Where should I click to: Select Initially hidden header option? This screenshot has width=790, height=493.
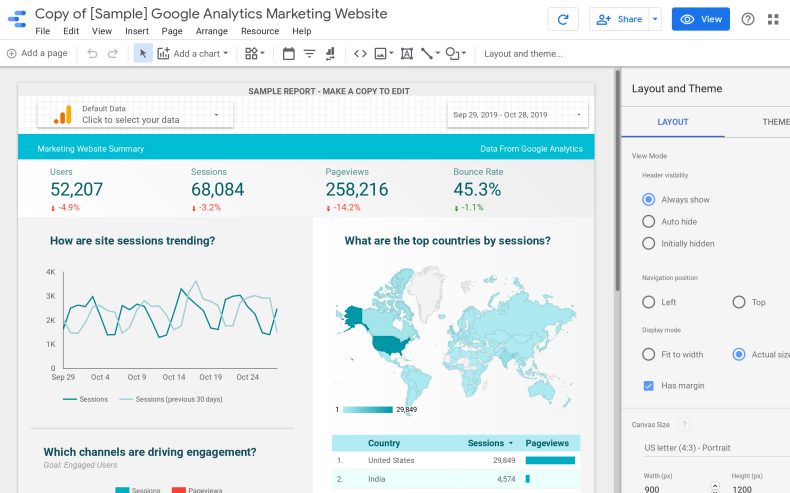tap(648, 244)
